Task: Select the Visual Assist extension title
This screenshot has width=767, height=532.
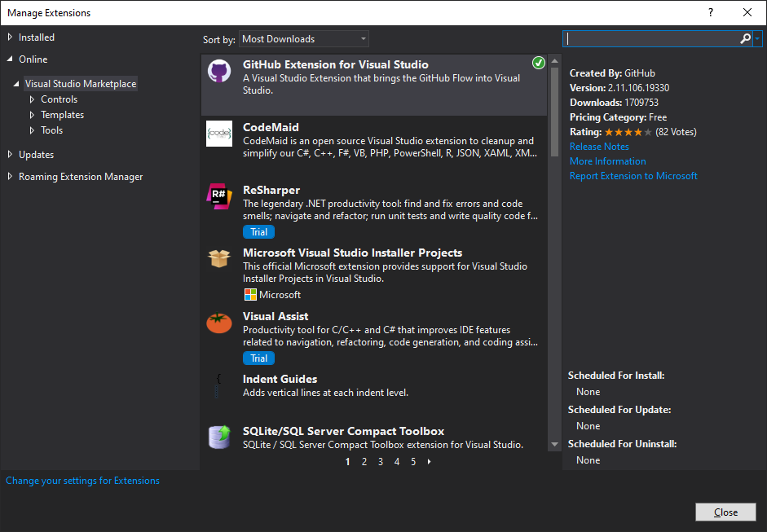Action: (276, 316)
